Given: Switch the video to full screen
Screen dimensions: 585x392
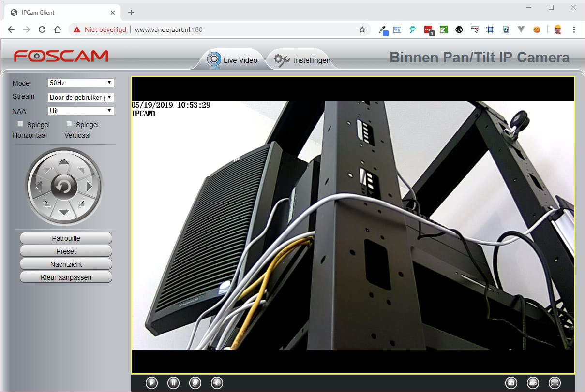Looking at the screenshot, I should point(555,383).
